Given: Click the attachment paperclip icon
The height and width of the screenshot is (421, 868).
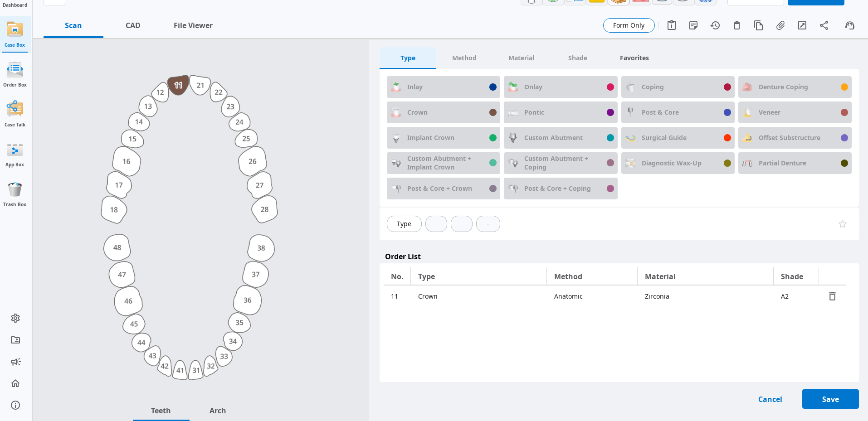Looking at the screenshot, I should [x=780, y=25].
